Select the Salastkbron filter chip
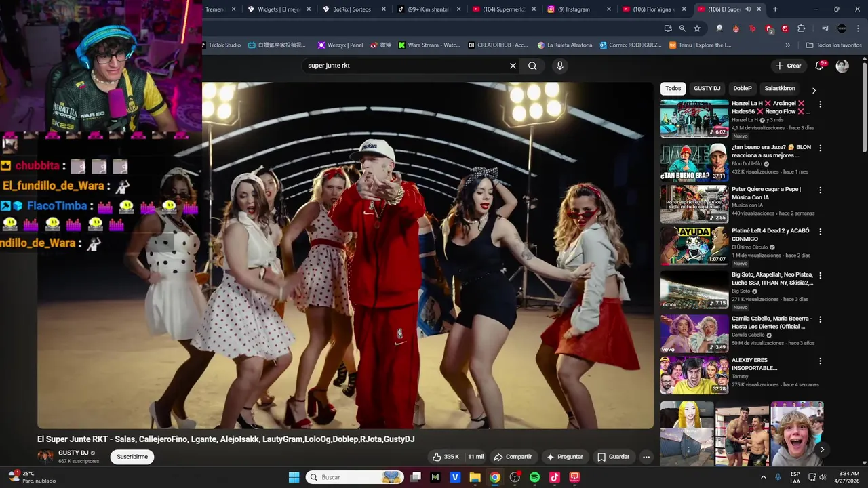868x488 pixels. (780, 88)
